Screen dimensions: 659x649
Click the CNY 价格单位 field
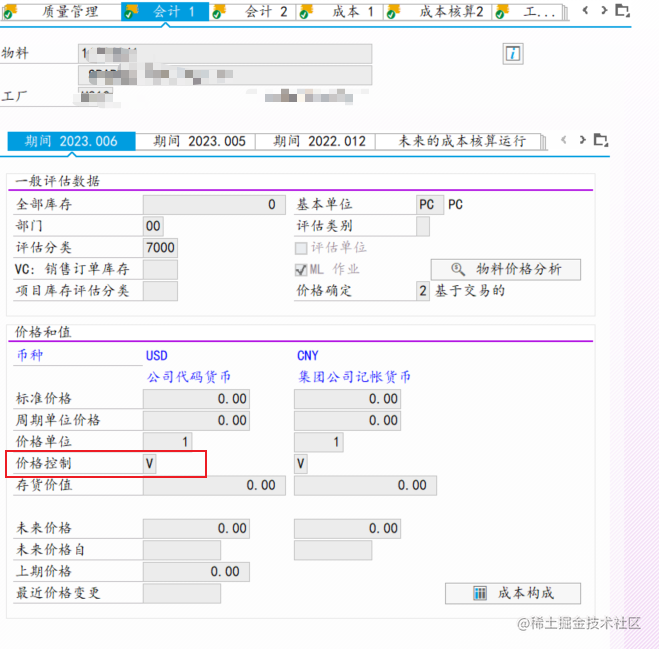click(x=319, y=442)
